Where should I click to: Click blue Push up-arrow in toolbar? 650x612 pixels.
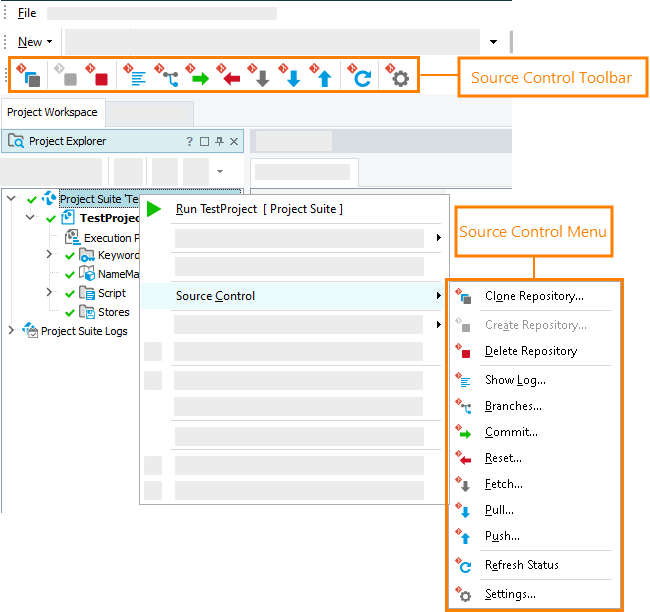(x=323, y=78)
